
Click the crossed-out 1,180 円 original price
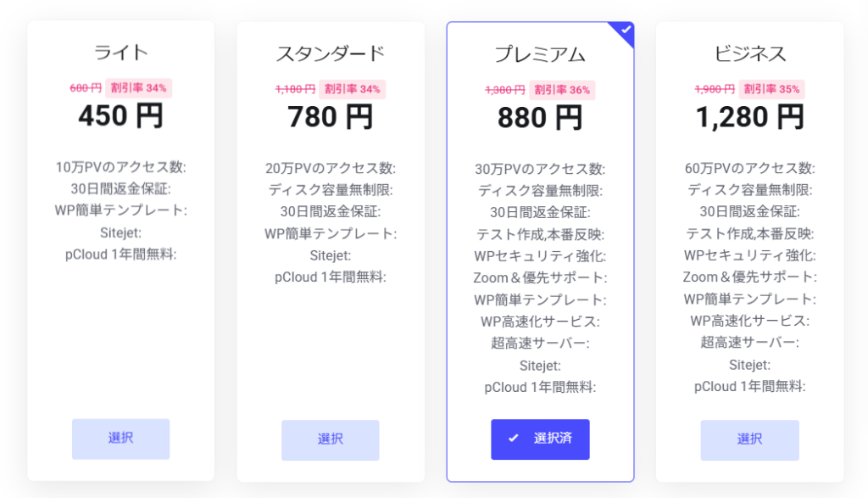tap(295, 89)
